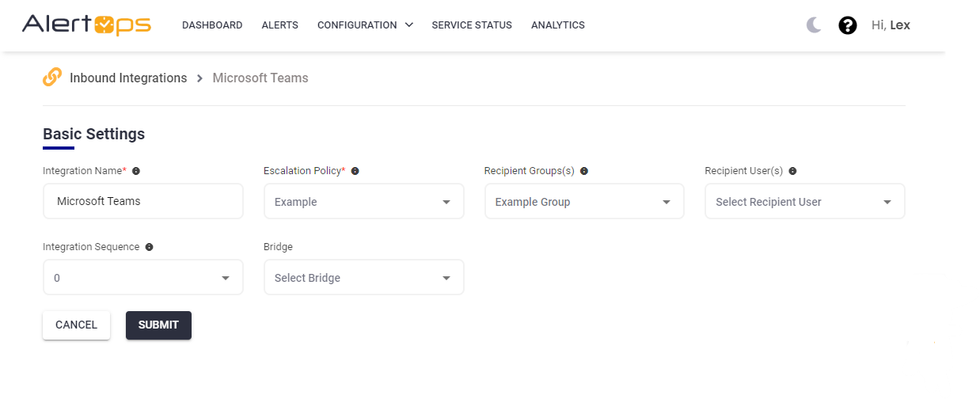Click info icon next to Integration Name
Screen dimensions: 980x399
point(136,171)
